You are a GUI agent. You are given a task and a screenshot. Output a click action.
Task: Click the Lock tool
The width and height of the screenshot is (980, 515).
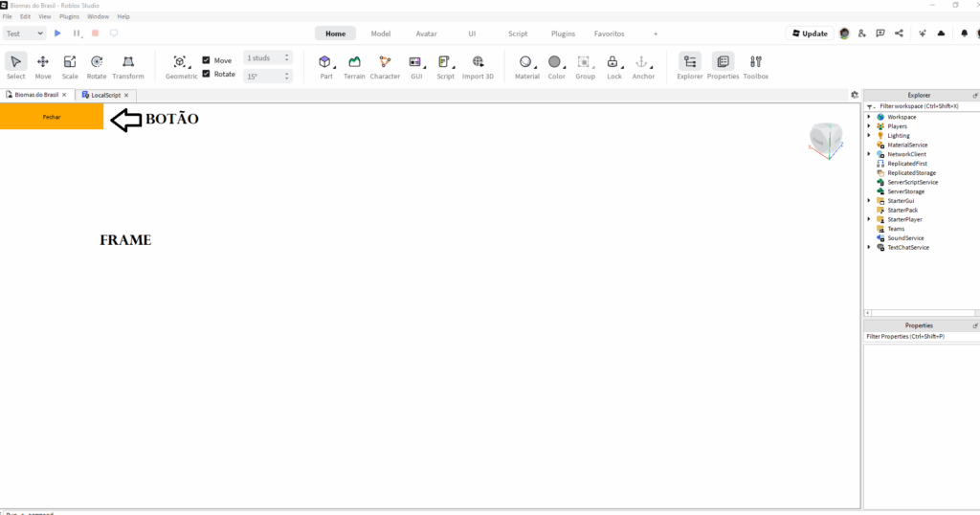coord(613,66)
